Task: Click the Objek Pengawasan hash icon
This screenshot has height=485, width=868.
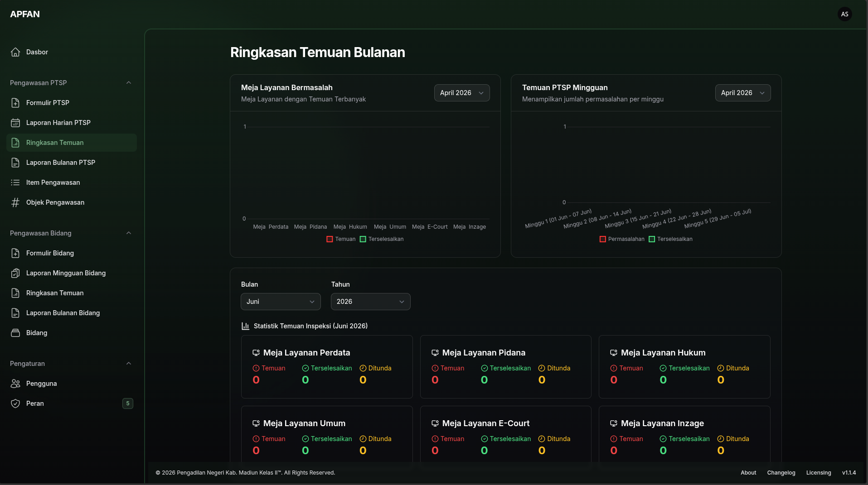Action: click(x=15, y=202)
